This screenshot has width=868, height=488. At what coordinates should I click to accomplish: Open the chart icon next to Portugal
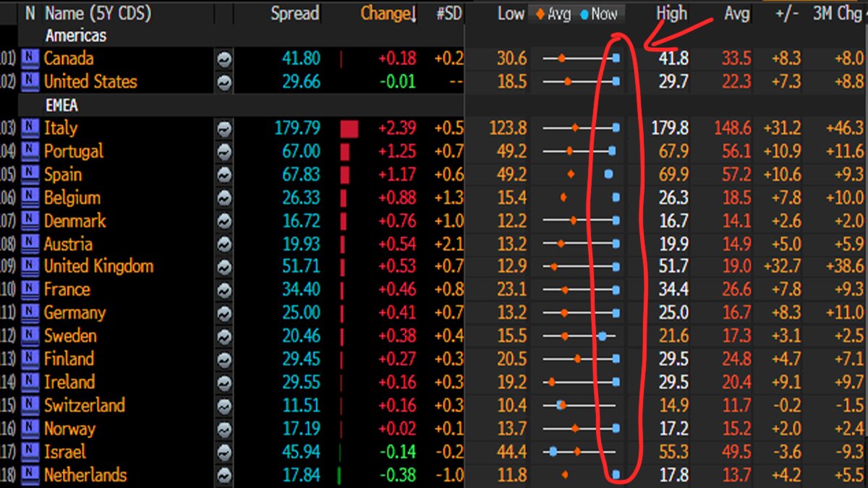(x=224, y=153)
